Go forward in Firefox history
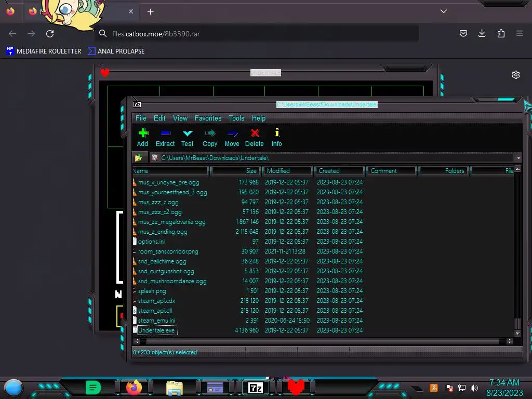Image resolution: width=532 pixels, height=399 pixels. (x=31, y=34)
